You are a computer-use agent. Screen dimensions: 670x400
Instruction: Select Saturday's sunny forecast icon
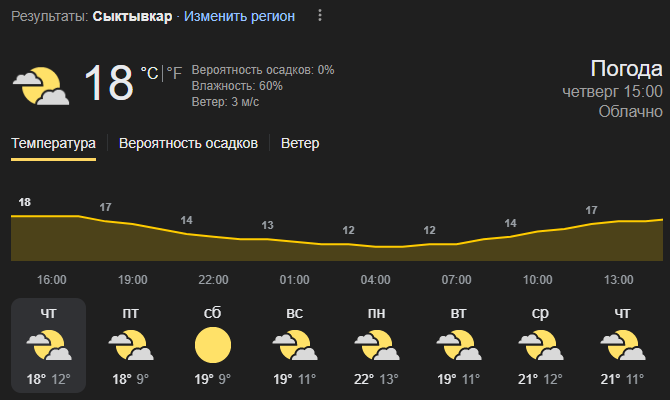213,345
